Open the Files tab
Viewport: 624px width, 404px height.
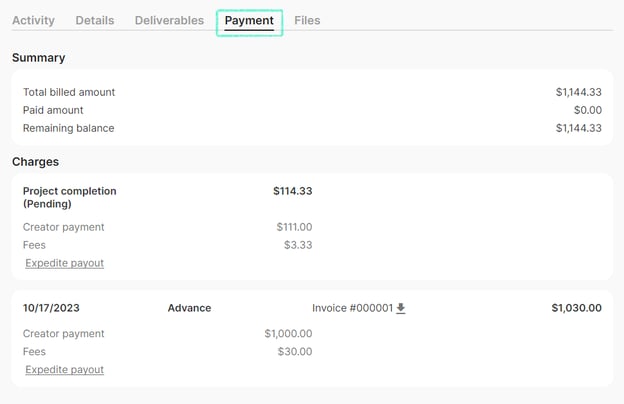coord(307,20)
